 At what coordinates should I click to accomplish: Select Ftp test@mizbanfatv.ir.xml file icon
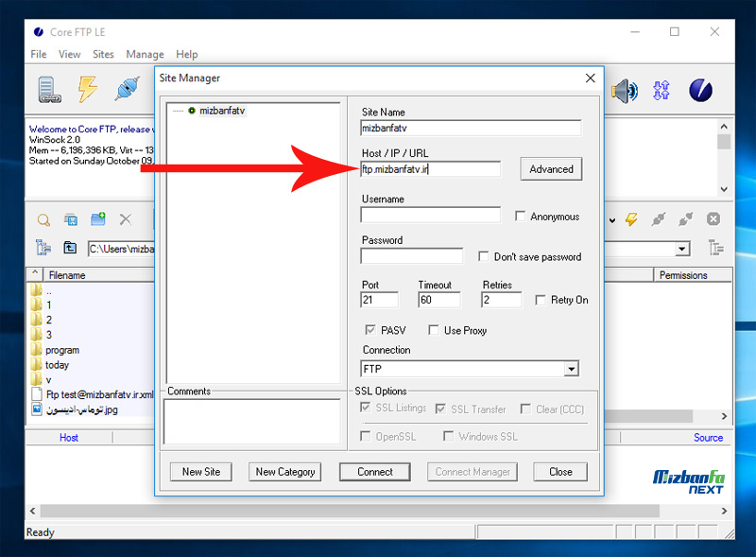(37, 394)
